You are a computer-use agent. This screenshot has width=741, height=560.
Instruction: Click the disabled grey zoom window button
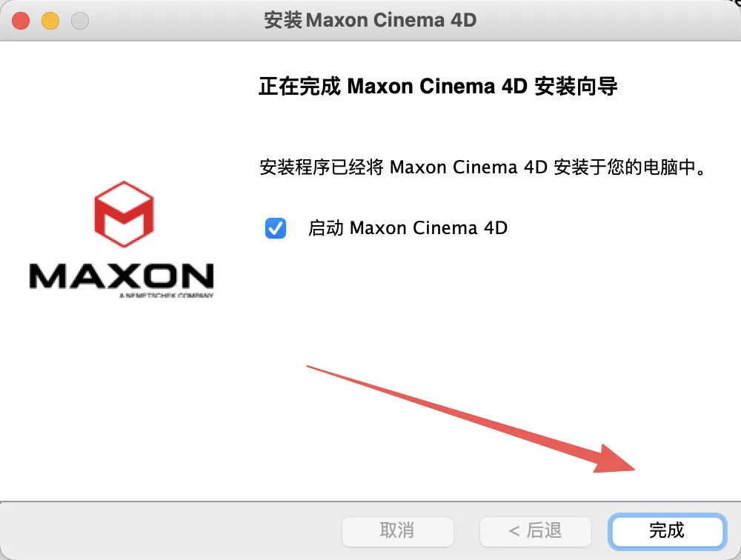(80, 21)
